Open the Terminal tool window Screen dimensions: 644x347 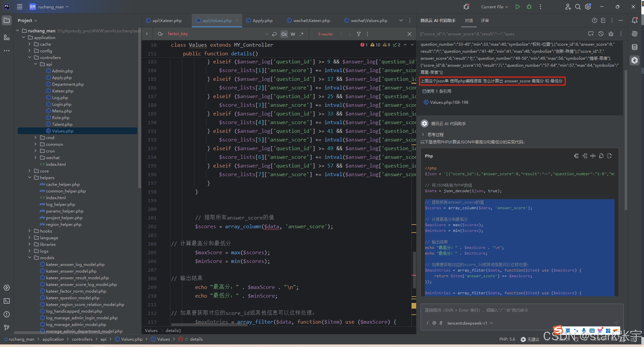pyautogui.click(x=7, y=301)
